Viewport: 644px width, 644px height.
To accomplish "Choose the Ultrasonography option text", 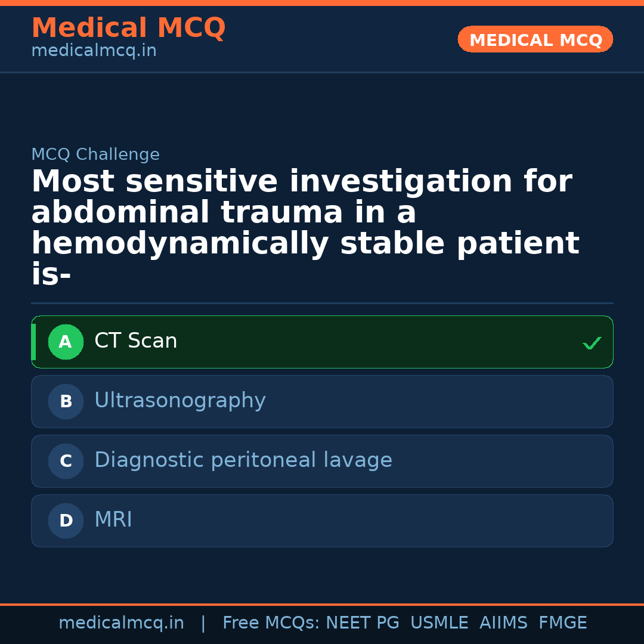I will (179, 401).
